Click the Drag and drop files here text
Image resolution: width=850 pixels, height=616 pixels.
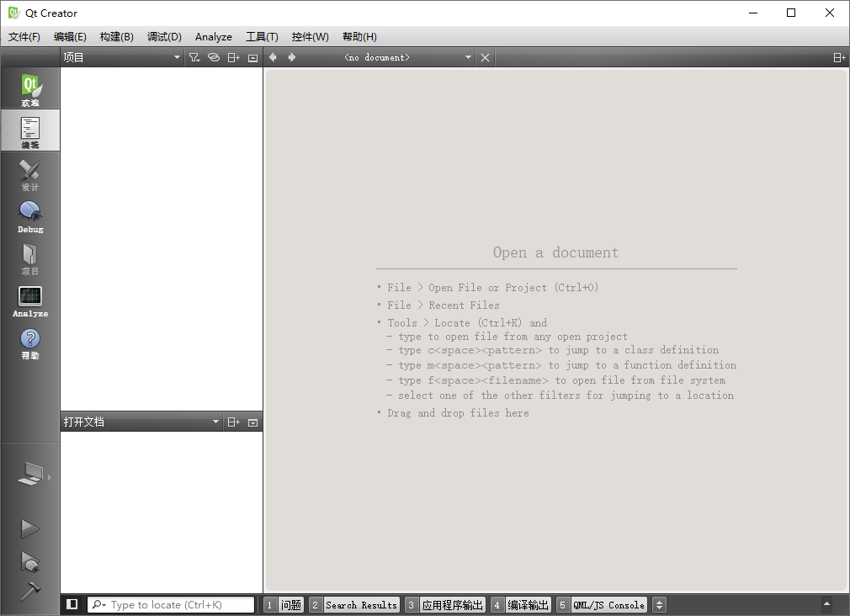458,413
